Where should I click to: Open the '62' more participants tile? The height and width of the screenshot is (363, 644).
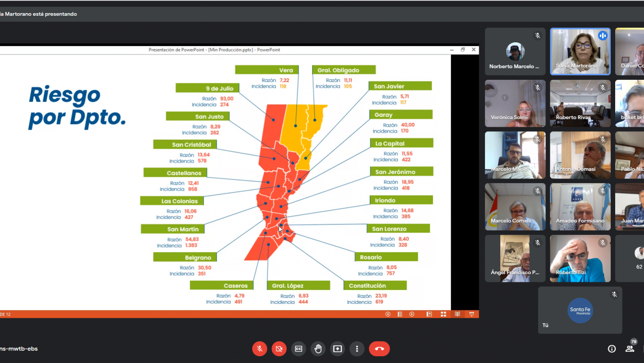[630, 259]
